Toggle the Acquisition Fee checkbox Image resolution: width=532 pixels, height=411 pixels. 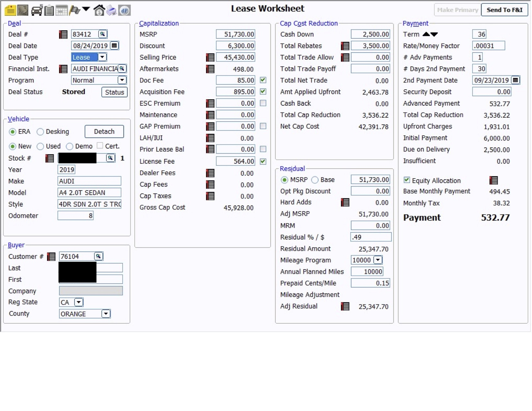coord(263,92)
